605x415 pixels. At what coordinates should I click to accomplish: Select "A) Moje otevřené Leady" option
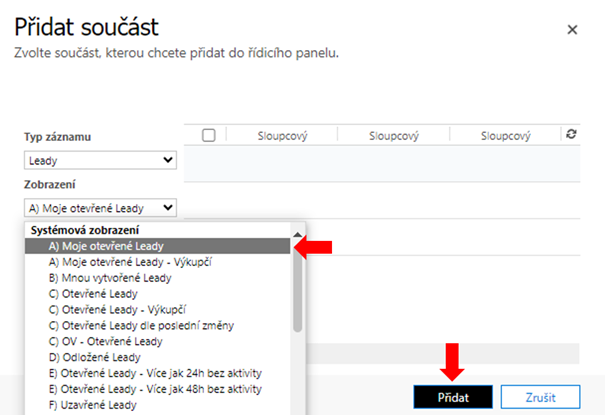click(x=106, y=246)
